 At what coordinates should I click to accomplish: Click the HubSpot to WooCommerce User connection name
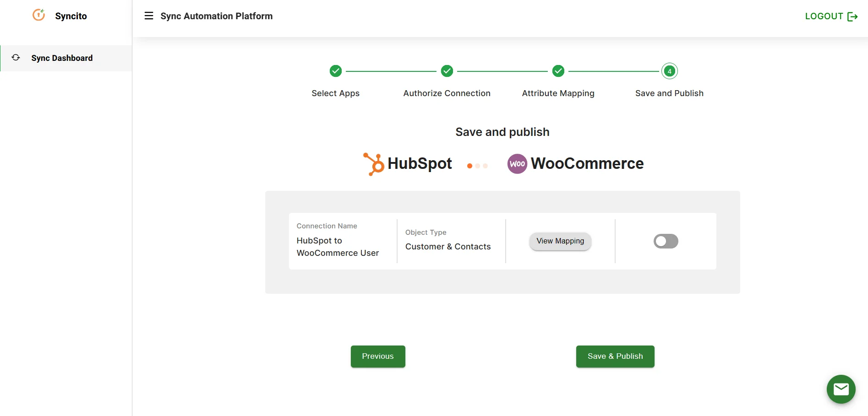coord(338,247)
